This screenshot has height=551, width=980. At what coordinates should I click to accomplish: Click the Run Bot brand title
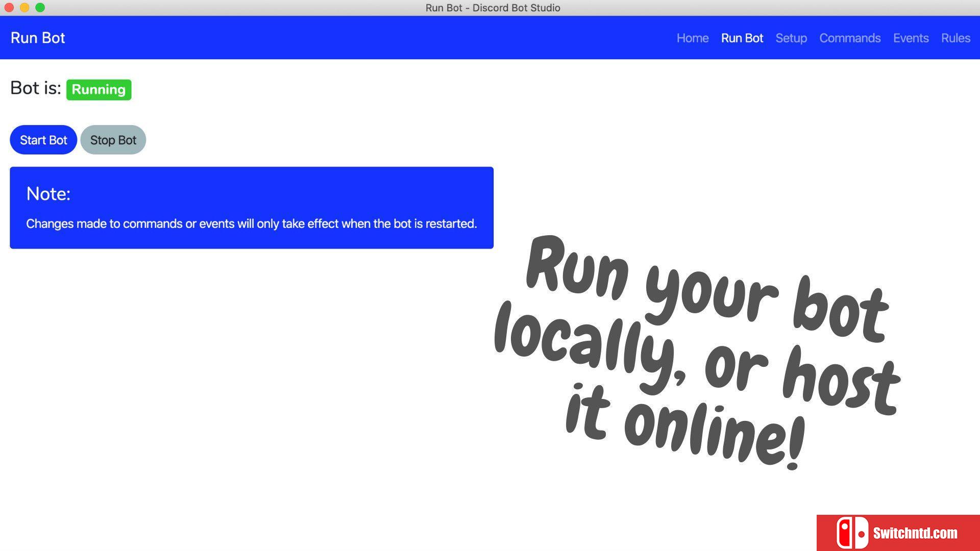pyautogui.click(x=38, y=38)
